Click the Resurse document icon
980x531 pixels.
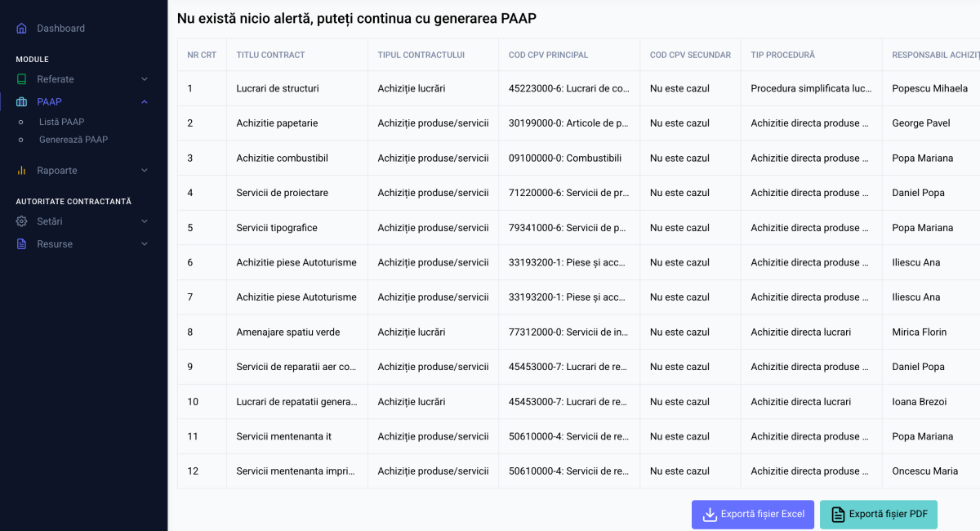pos(22,244)
